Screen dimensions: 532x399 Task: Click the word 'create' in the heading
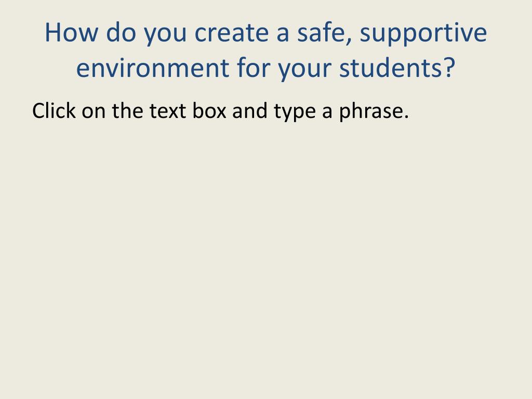pyautogui.click(x=231, y=34)
